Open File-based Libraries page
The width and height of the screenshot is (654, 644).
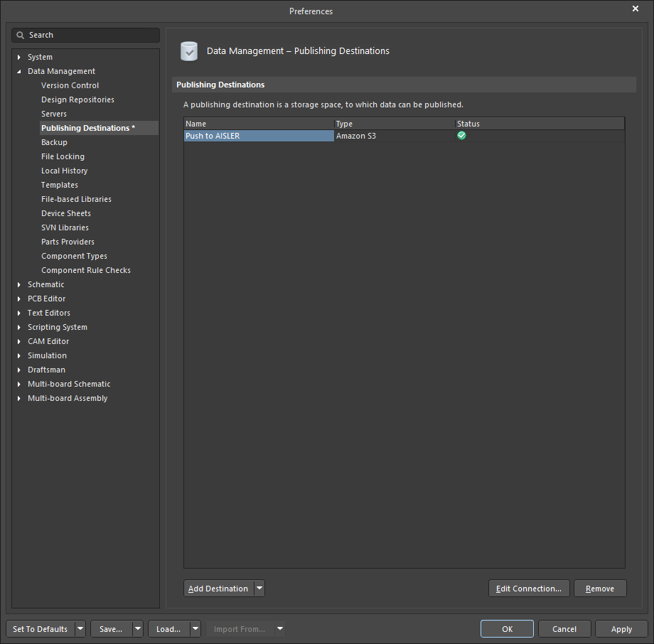tap(76, 199)
